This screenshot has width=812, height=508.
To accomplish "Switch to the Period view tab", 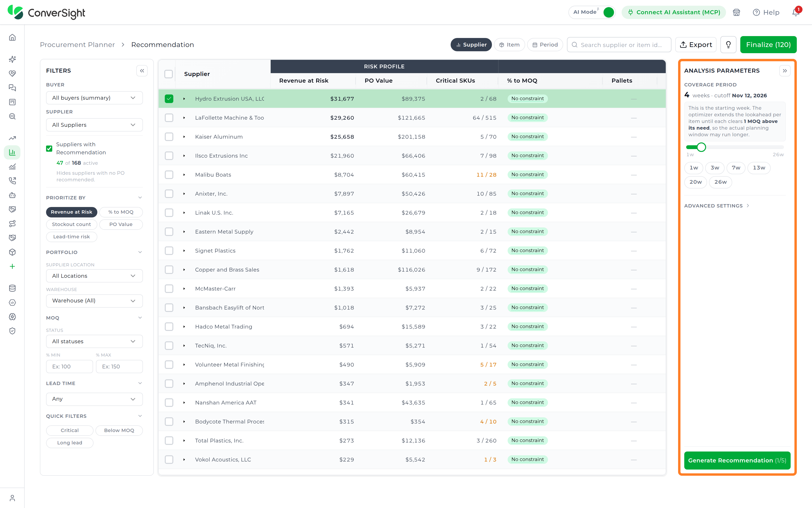I will click(545, 45).
